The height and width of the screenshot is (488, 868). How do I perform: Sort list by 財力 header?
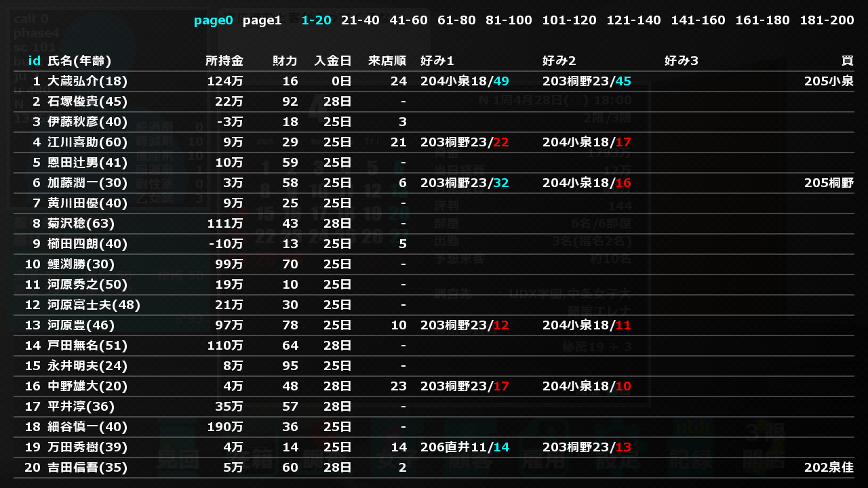tap(285, 61)
